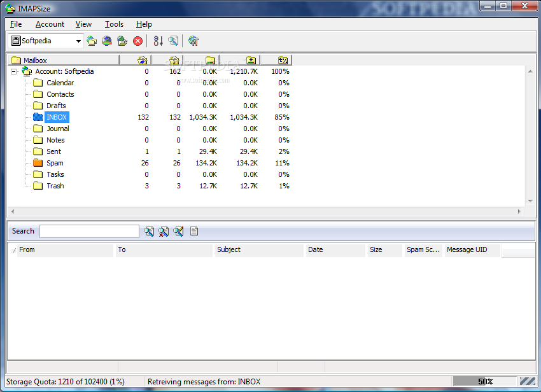Viewport: 541px width, 392px height.
Task: Sort messages by Message UID column
Action: 472,250
